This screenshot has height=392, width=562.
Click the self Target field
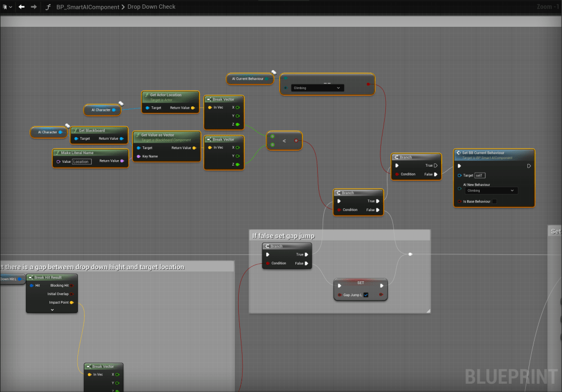coord(480,175)
